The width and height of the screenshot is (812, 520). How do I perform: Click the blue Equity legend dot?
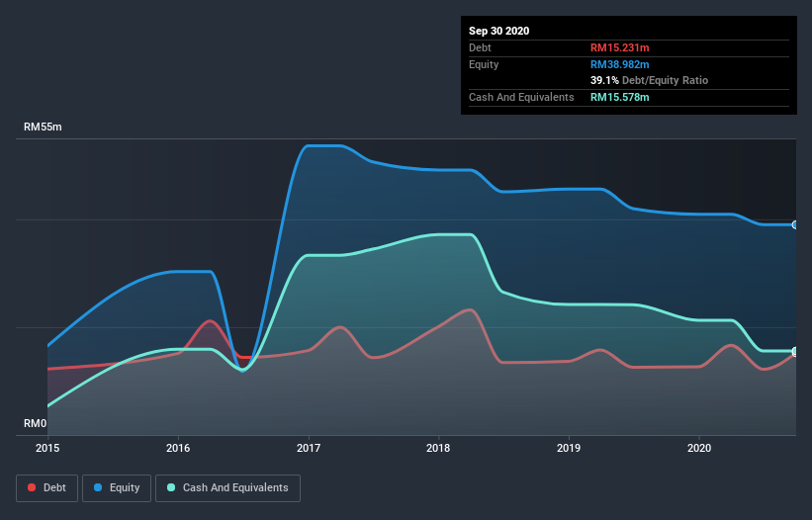click(x=98, y=487)
